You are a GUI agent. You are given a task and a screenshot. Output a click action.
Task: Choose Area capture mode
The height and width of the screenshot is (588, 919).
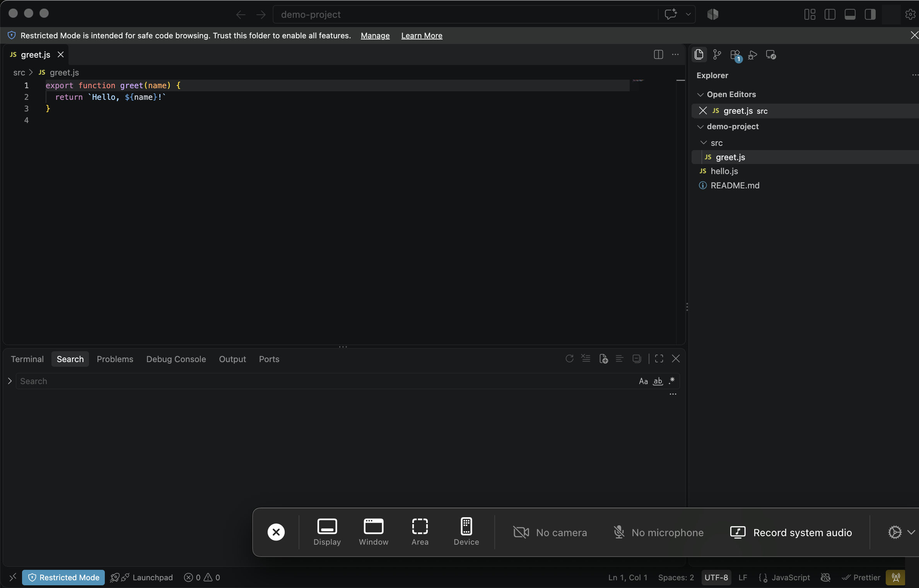click(x=420, y=532)
